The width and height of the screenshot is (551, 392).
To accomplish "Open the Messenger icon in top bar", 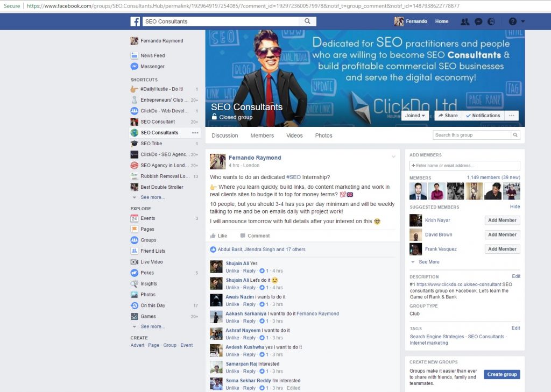I will 478,22.
